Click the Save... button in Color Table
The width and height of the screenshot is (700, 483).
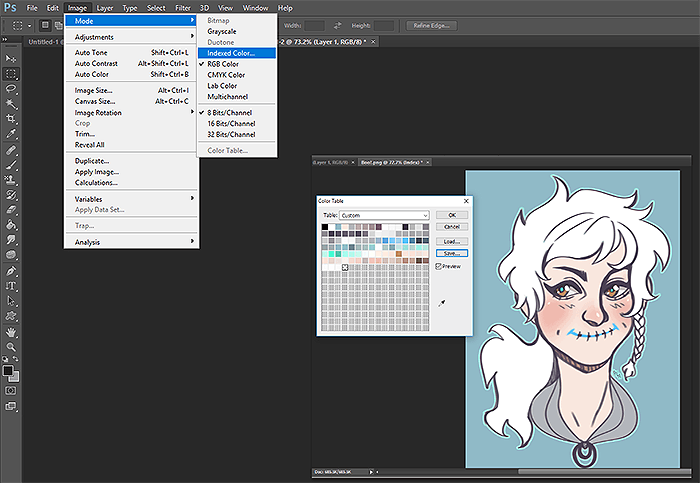pos(451,253)
